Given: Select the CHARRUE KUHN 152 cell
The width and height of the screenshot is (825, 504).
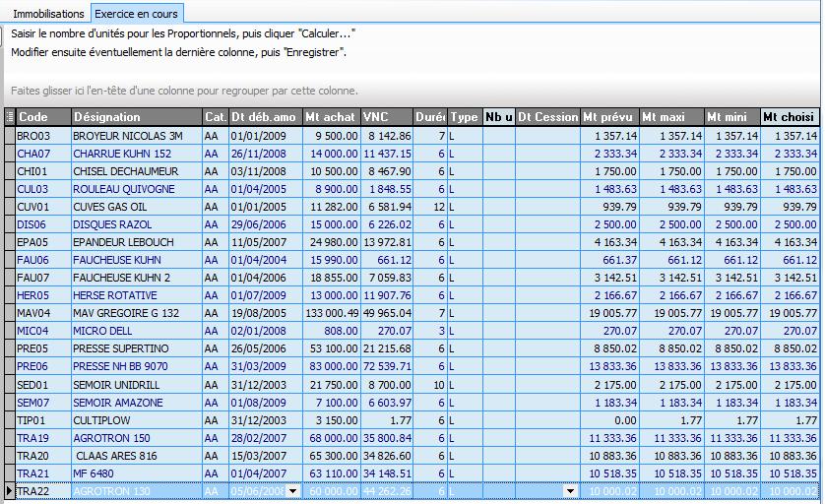Looking at the screenshot, I should point(136,154).
